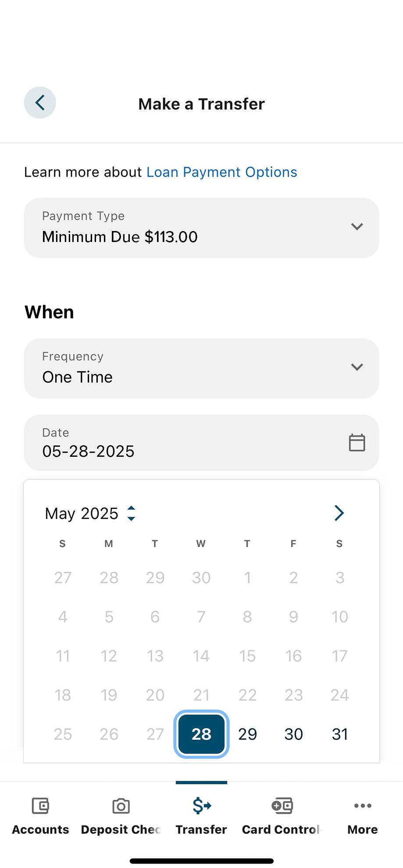Open the calendar icon in Date field
Image resolution: width=403 pixels, height=868 pixels.
[357, 442]
